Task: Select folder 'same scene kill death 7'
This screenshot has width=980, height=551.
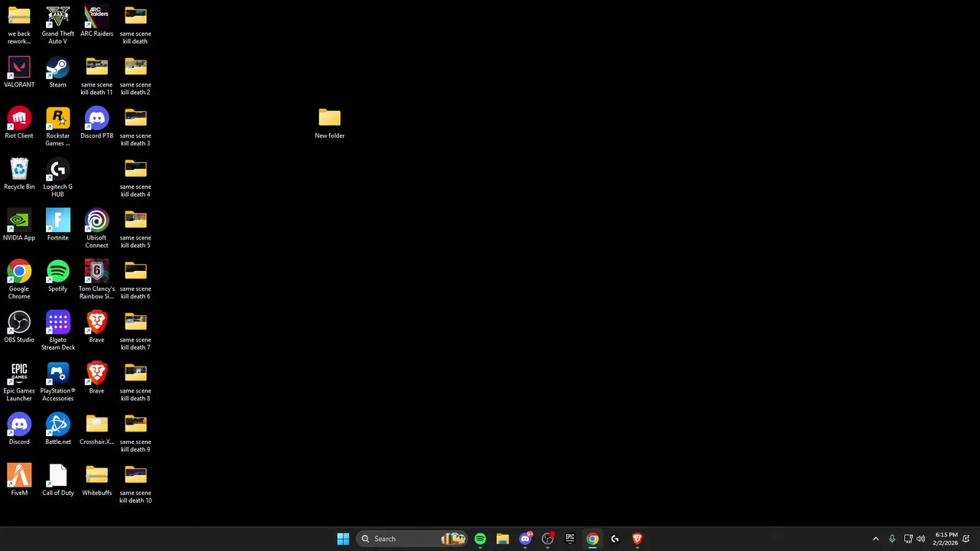Action: 136,331
